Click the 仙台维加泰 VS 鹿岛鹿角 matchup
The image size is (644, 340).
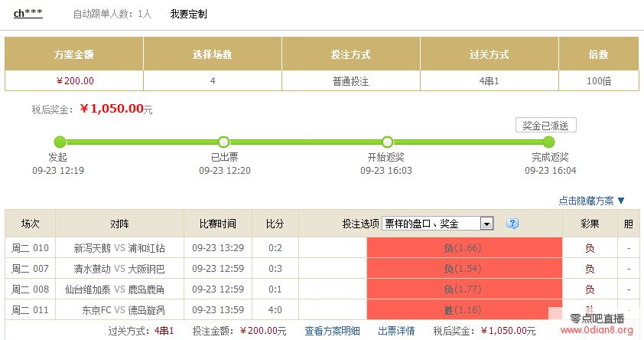click(x=115, y=289)
